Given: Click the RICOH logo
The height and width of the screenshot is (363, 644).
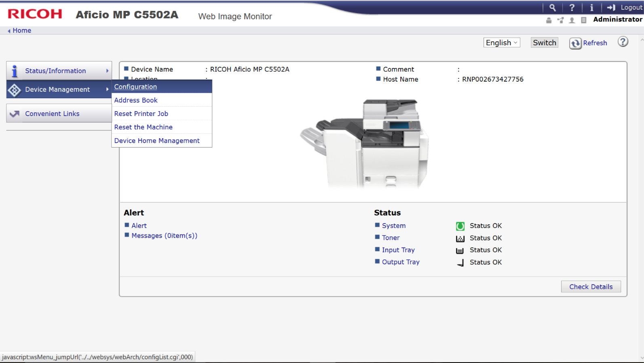Looking at the screenshot, I should tap(35, 14).
